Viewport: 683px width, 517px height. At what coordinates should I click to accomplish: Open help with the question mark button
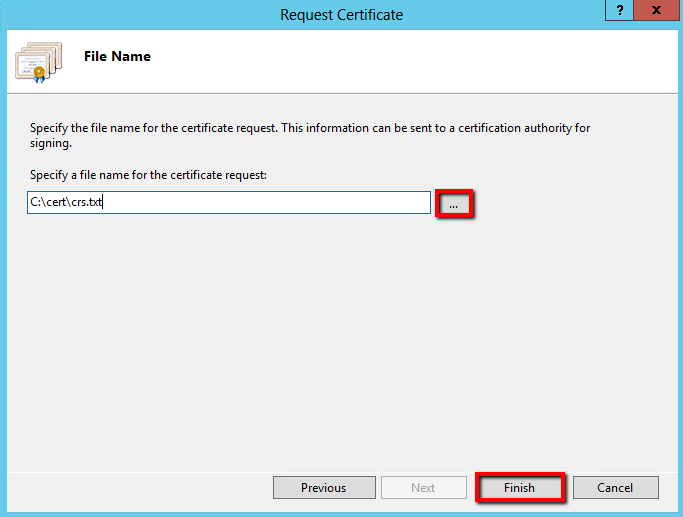click(620, 11)
